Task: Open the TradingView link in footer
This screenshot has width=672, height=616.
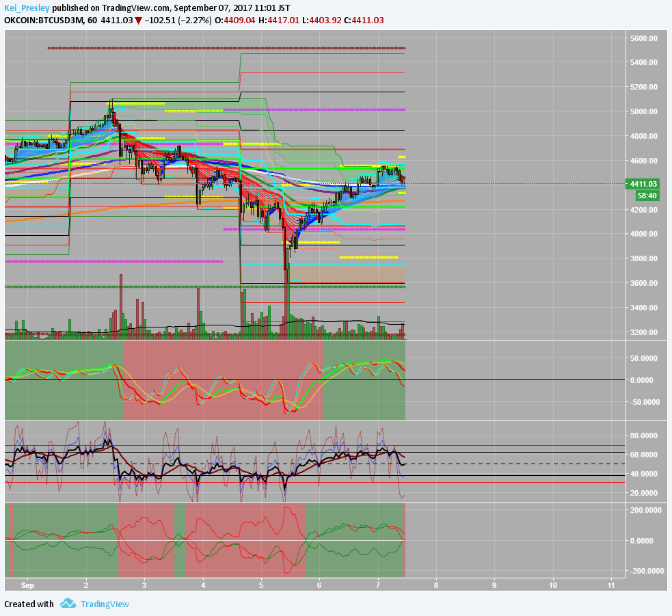Action: 105,604
